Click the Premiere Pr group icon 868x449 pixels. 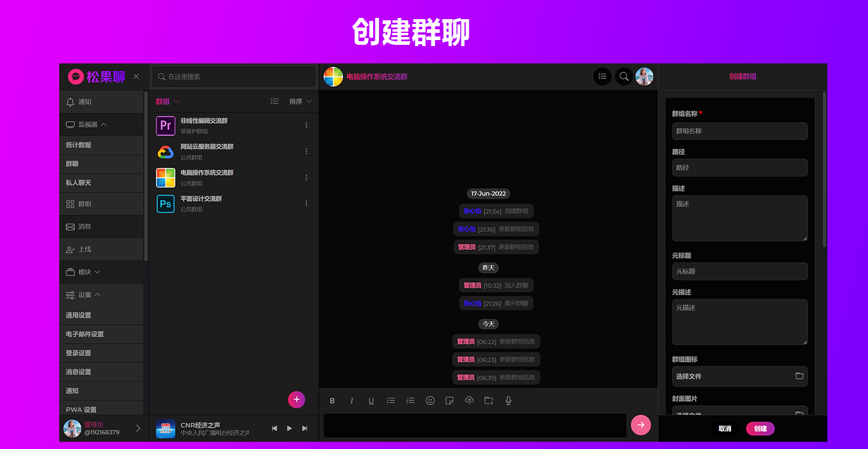tap(166, 126)
